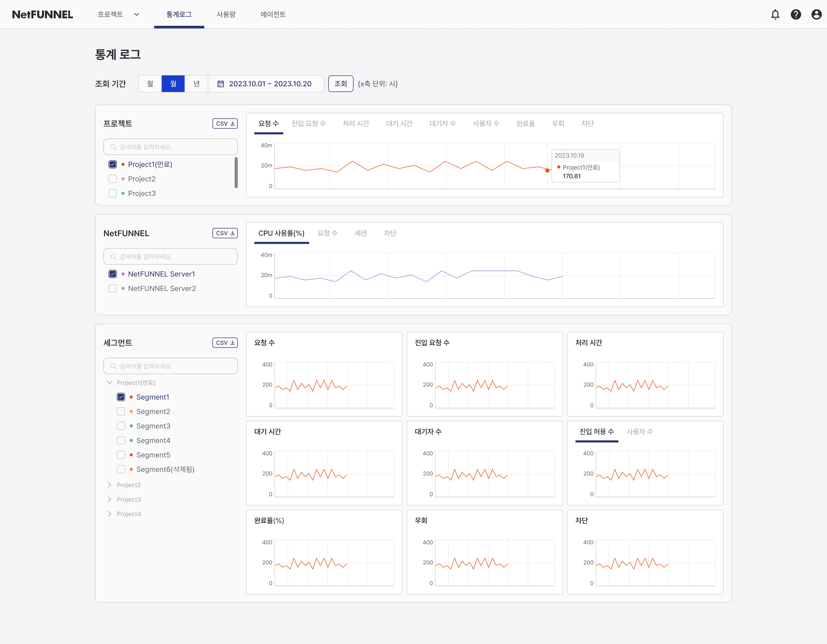This screenshot has width=827, height=644.
Task: Click search icon in 프로젝트 search box
Action: (x=113, y=147)
